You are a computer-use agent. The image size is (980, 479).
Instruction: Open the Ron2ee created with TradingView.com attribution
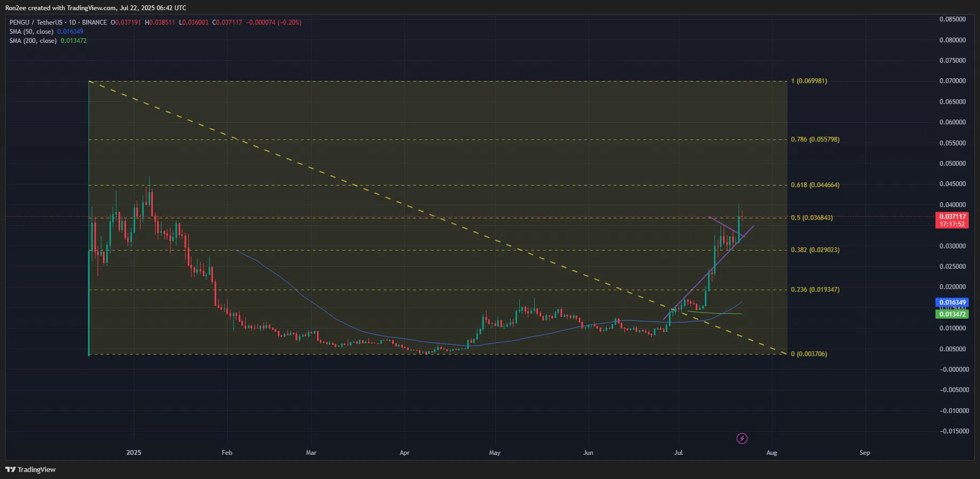pos(95,8)
